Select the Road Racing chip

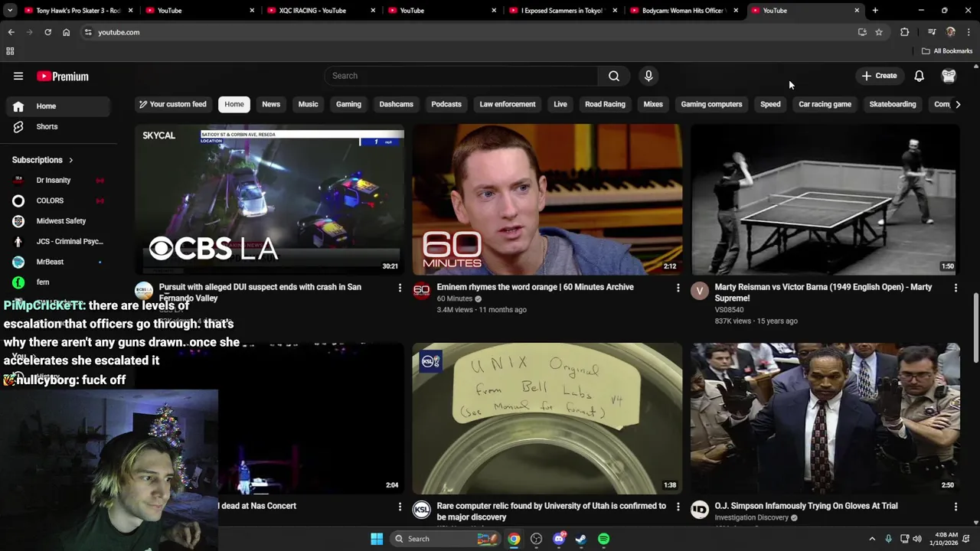(605, 104)
